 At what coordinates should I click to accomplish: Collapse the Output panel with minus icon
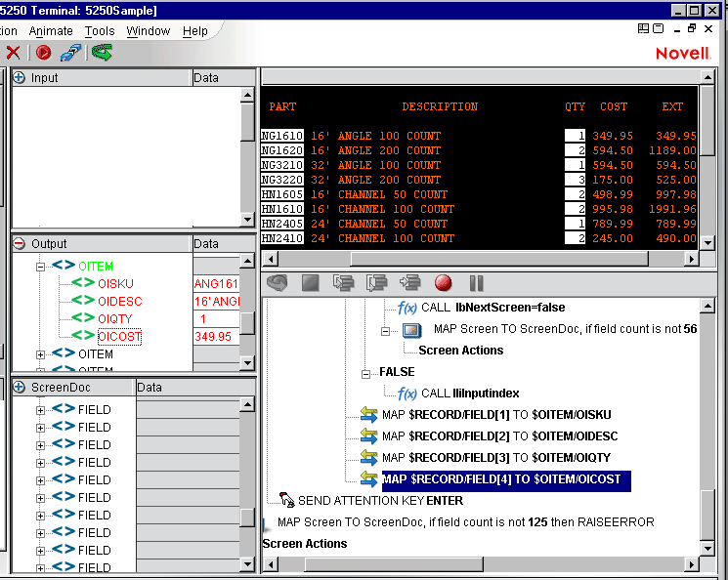click(20, 243)
